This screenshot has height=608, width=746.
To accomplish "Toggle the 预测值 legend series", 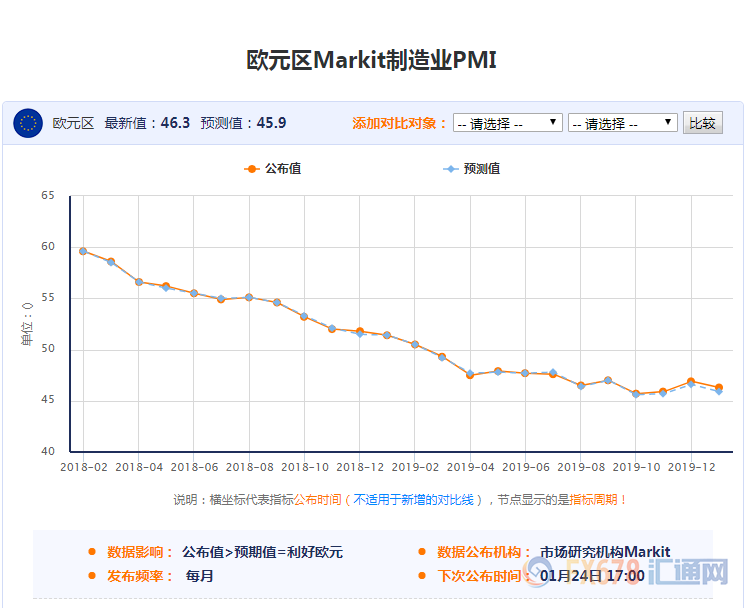I will tap(471, 168).
